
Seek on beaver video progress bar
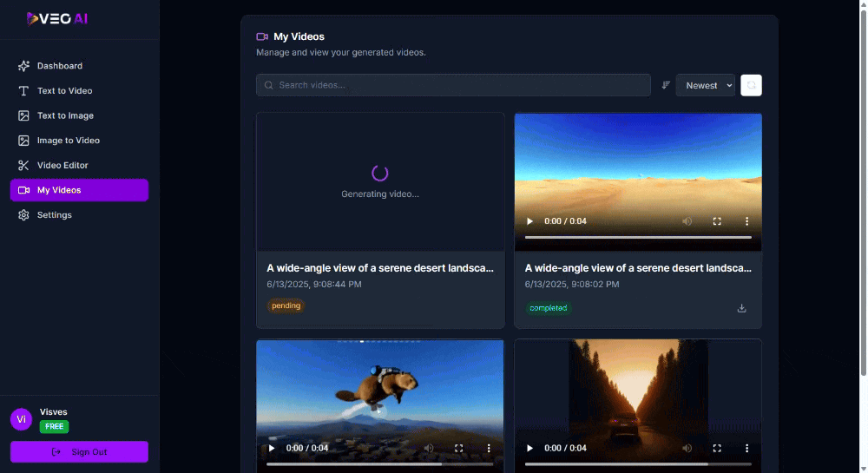point(380,464)
